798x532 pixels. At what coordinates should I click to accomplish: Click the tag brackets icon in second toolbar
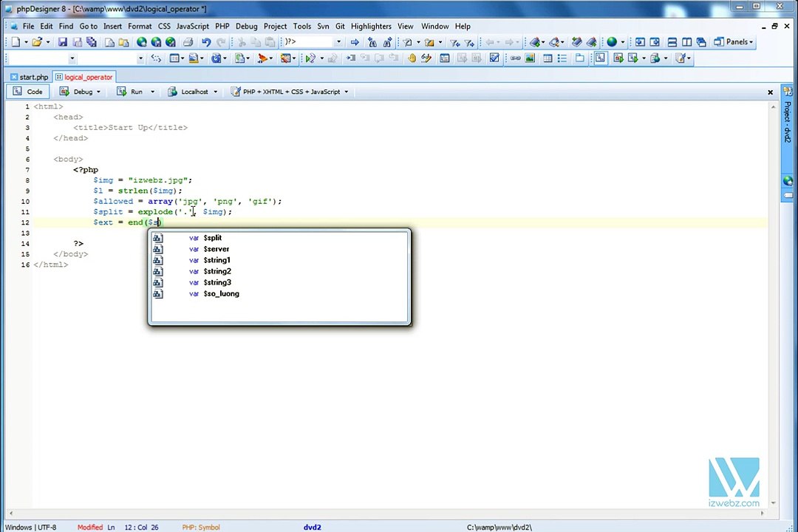156,58
